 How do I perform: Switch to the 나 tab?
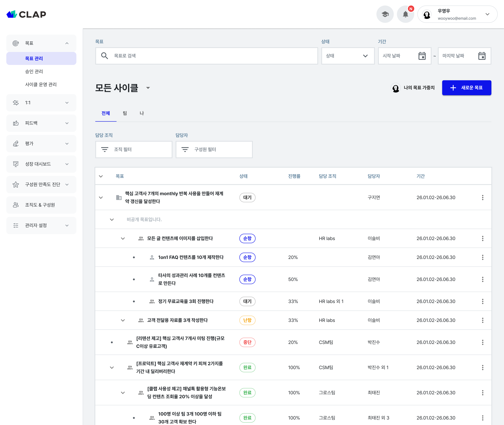coord(142,113)
